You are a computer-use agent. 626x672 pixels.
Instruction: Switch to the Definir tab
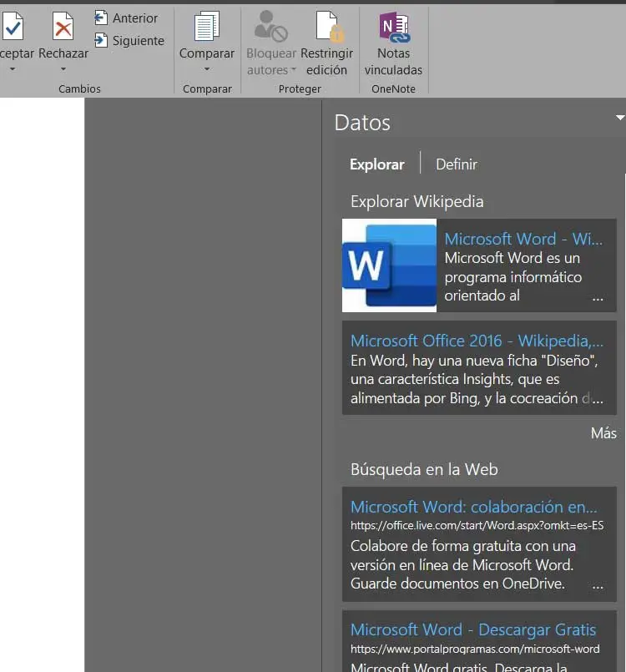457,164
